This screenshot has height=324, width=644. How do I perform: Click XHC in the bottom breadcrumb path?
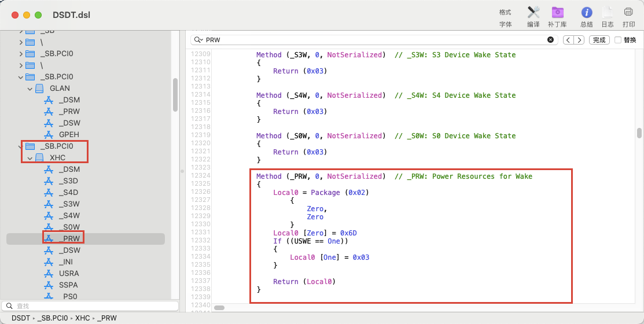(x=83, y=318)
